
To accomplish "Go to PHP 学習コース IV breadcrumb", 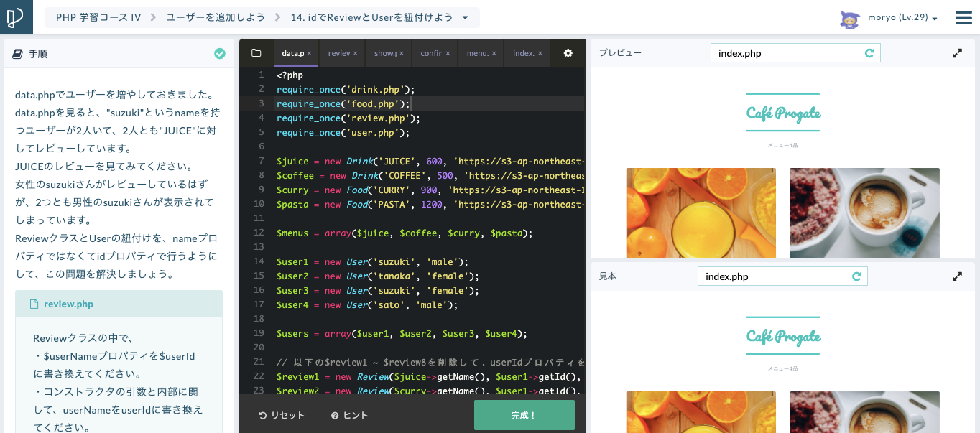I will click(98, 17).
